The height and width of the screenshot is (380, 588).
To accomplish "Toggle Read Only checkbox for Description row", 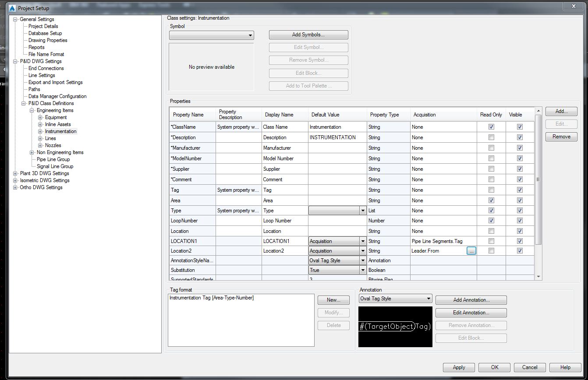I will point(491,137).
